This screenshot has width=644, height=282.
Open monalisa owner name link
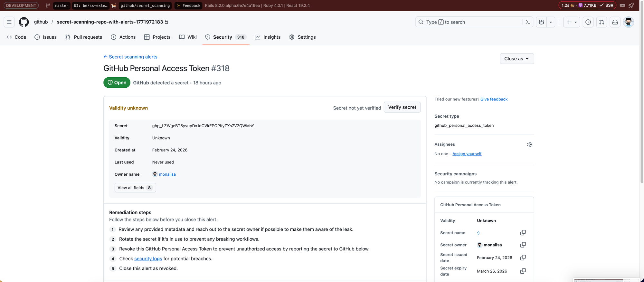pyautogui.click(x=167, y=174)
